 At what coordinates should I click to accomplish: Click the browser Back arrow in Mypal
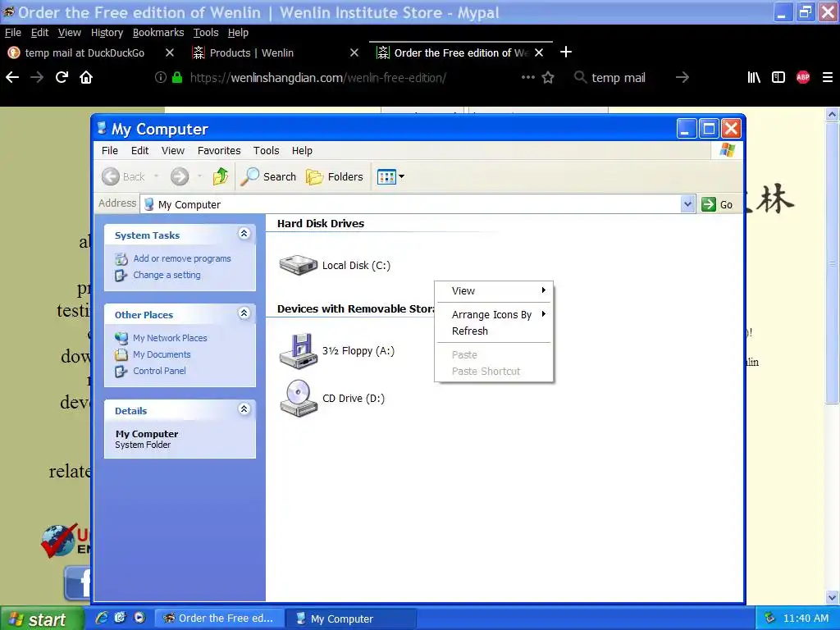(x=12, y=77)
